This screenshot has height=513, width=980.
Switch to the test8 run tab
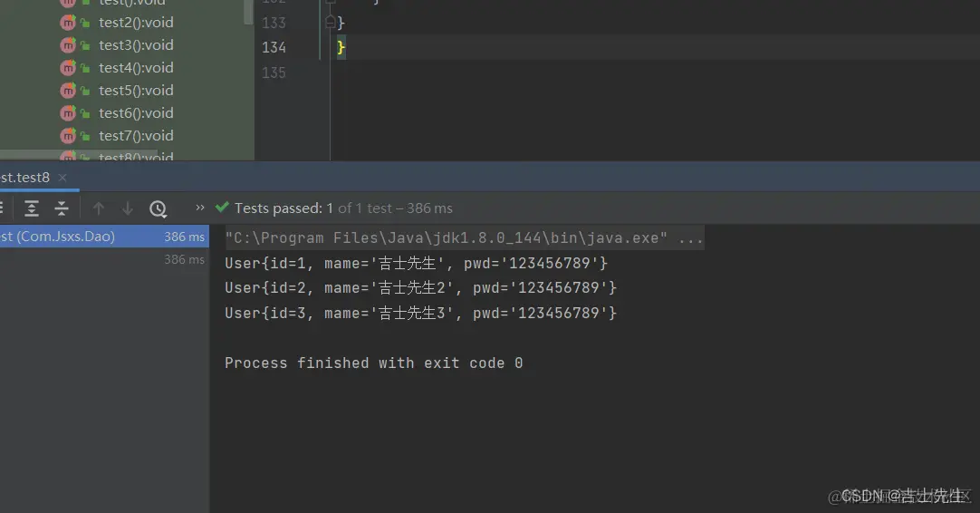[25, 178]
